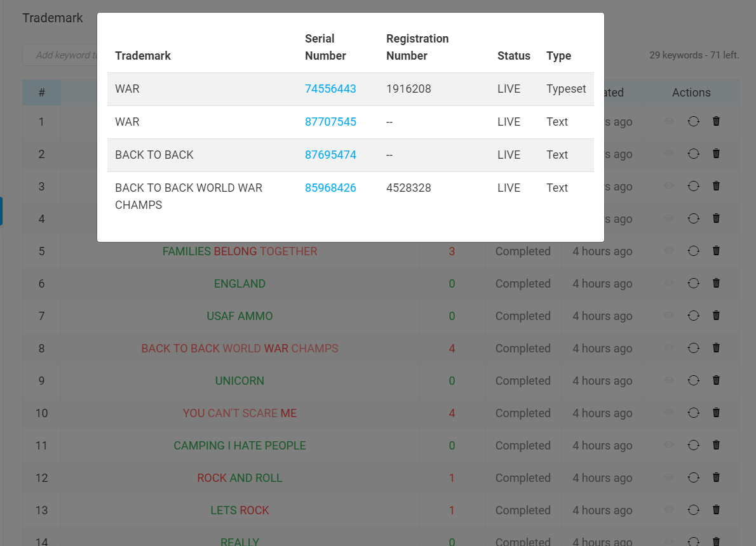Open serial 85968426 for WORLD WAR CHAMPS
This screenshot has height=546, width=756.
(x=330, y=187)
